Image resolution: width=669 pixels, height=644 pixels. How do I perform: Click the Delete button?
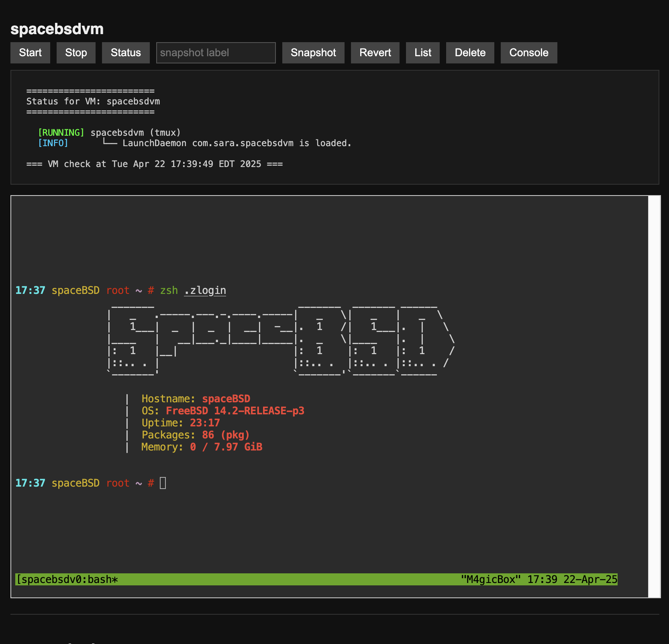point(470,53)
